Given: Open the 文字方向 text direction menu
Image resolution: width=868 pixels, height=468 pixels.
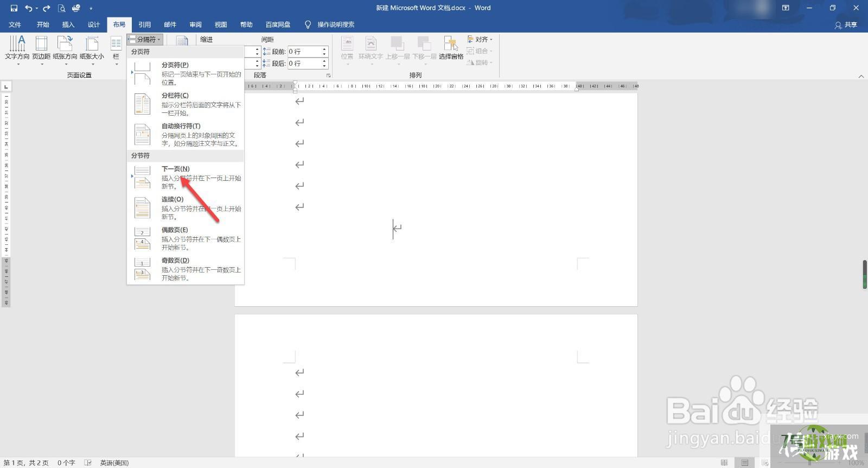Looking at the screenshot, I should tap(17, 50).
